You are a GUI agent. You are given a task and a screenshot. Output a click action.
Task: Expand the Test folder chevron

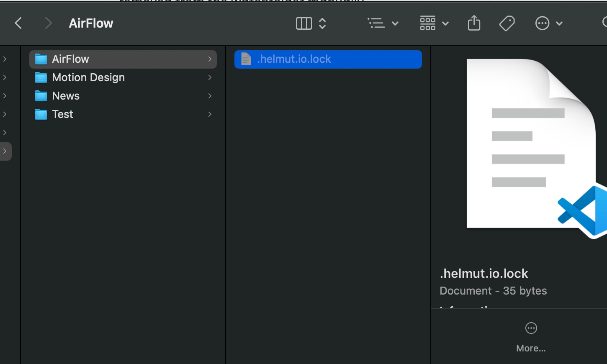click(210, 114)
